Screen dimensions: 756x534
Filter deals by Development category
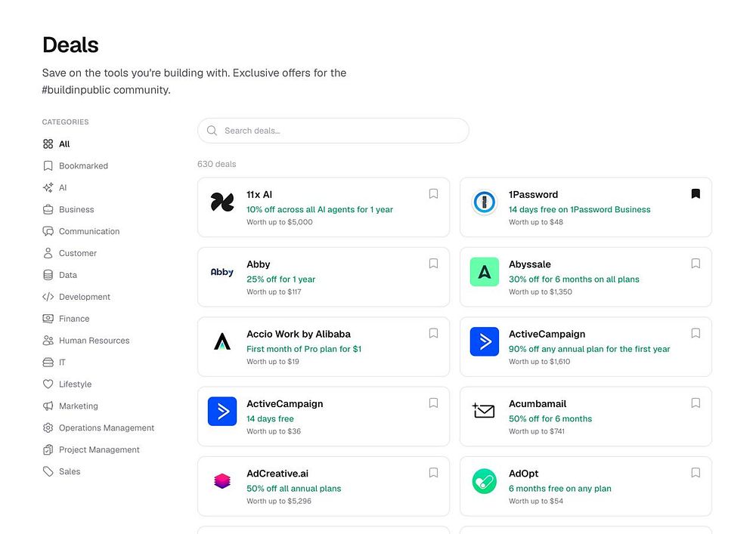85,297
